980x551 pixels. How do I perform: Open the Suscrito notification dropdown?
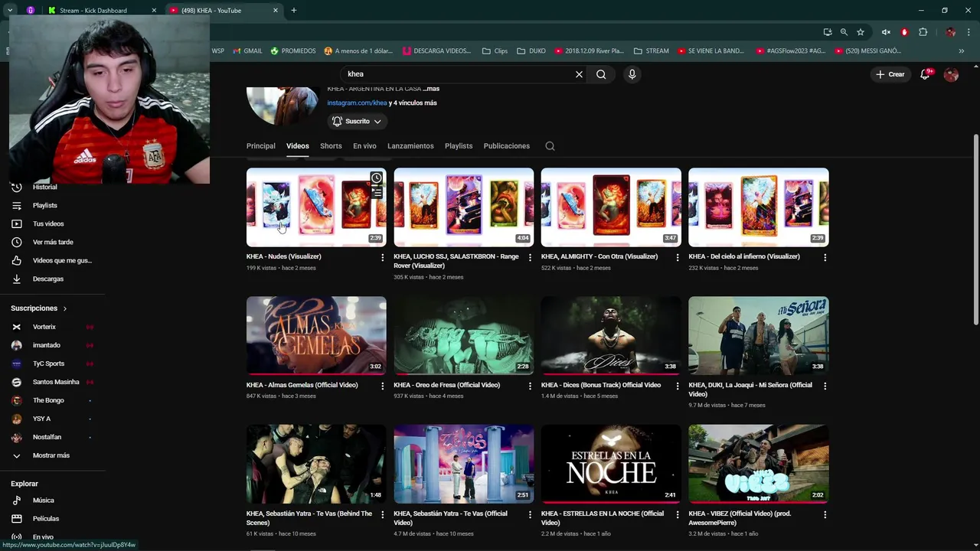[x=357, y=122]
